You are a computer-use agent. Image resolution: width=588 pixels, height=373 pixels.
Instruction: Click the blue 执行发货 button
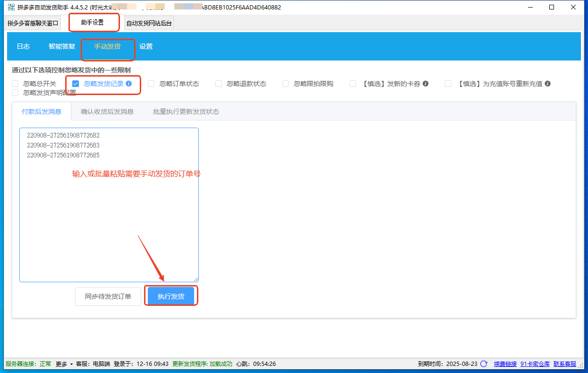[171, 296]
